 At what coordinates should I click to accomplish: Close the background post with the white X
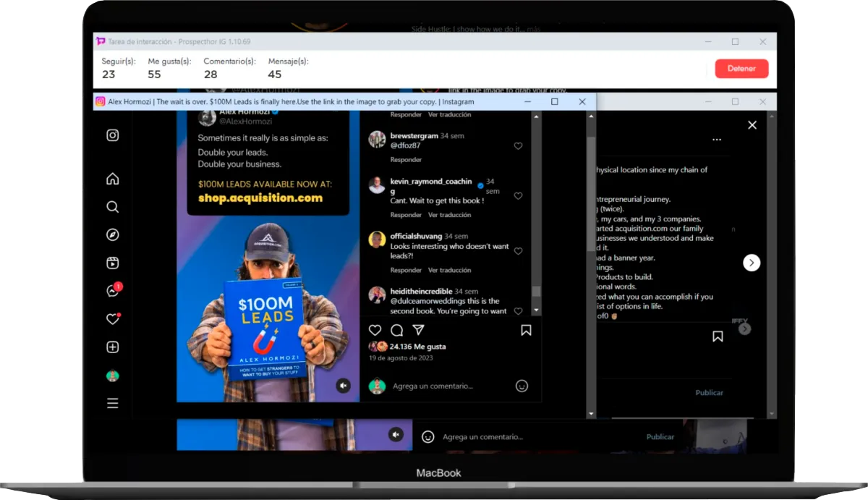click(x=752, y=125)
